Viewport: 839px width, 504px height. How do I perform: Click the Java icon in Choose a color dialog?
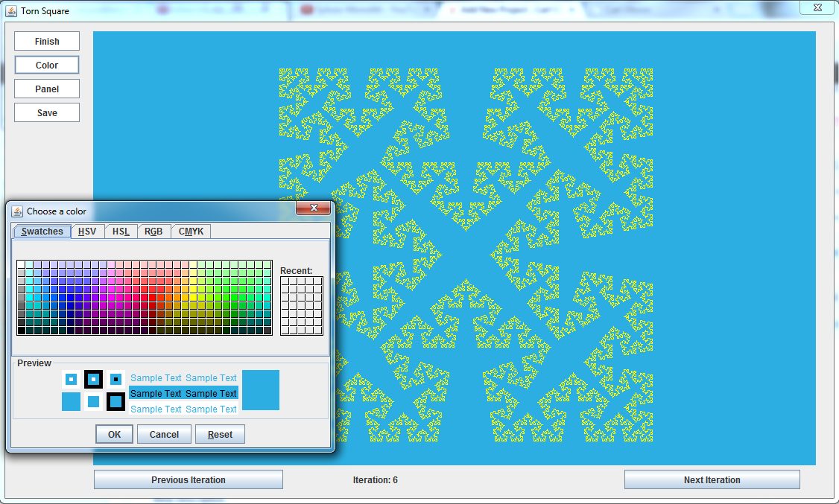click(x=17, y=211)
